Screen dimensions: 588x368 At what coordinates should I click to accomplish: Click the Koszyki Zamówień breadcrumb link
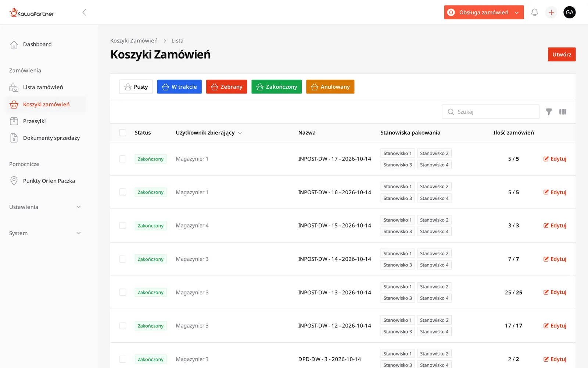[134, 41]
